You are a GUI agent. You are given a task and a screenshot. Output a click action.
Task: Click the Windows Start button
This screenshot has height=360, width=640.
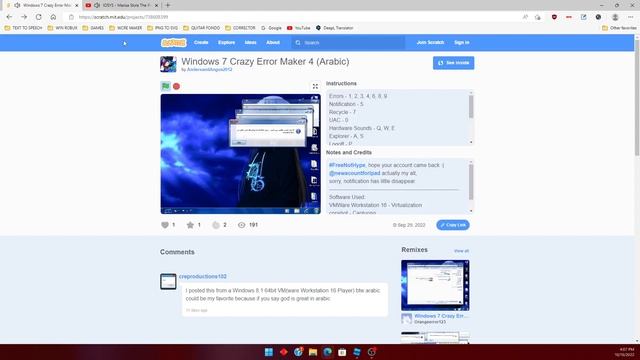click(x=269, y=352)
